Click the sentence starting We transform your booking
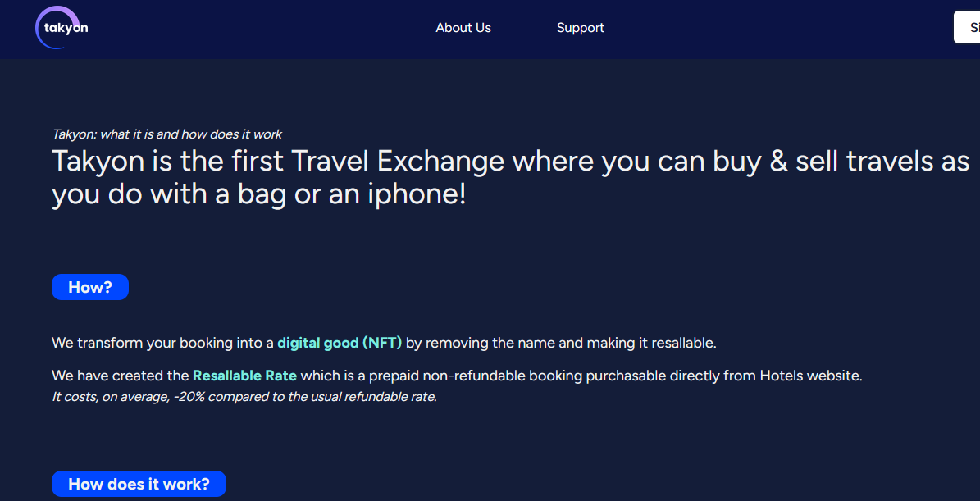This screenshot has height=501, width=980. [384, 343]
